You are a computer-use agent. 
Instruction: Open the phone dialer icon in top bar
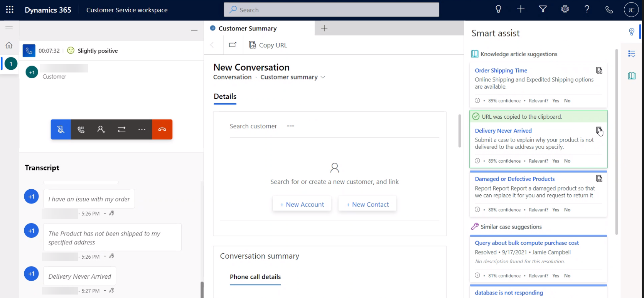[609, 10]
